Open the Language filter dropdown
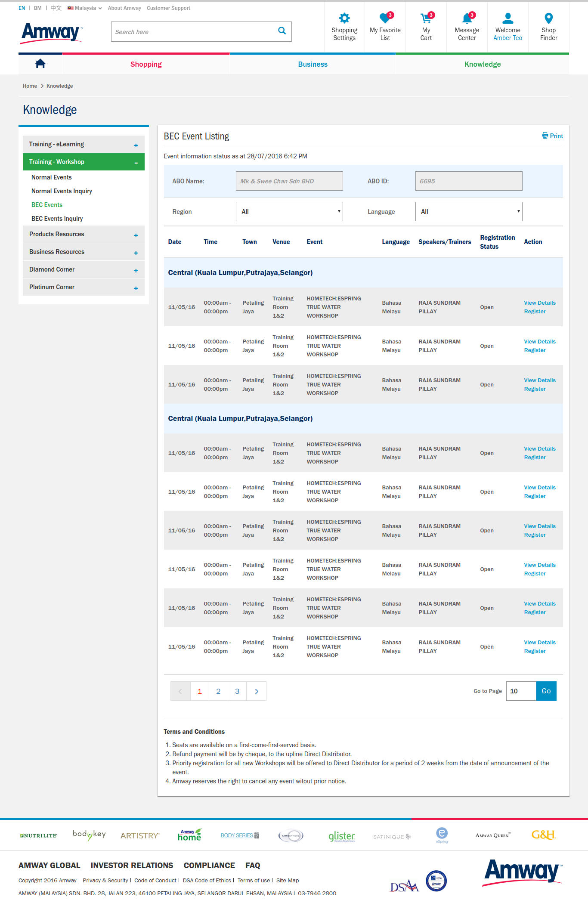 [469, 211]
